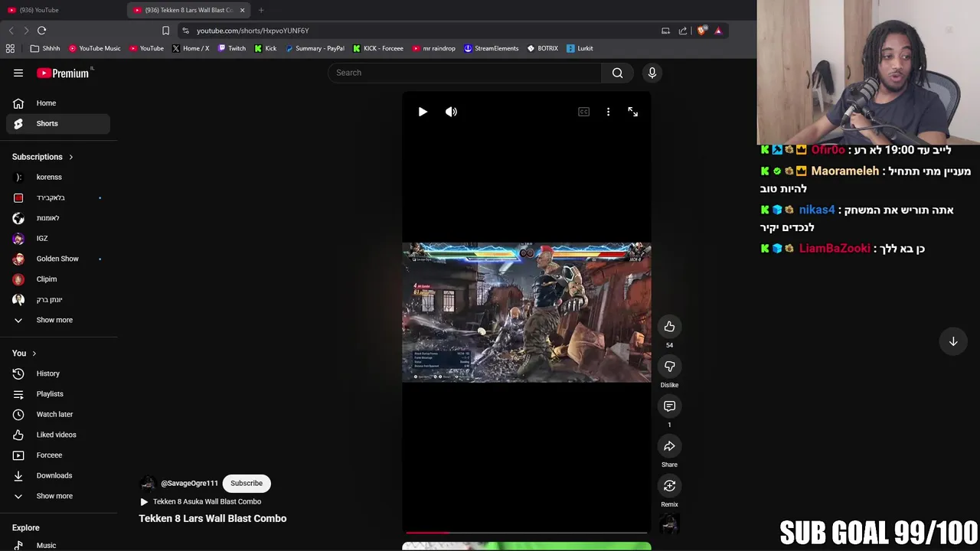
Task: Open Music under Explore
Action: pos(58,545)
